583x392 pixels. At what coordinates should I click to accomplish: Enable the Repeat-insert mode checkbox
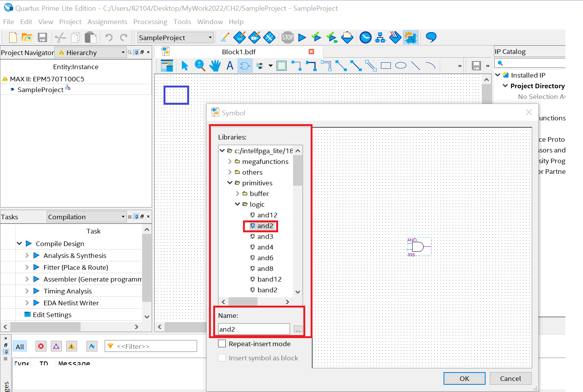222,343
